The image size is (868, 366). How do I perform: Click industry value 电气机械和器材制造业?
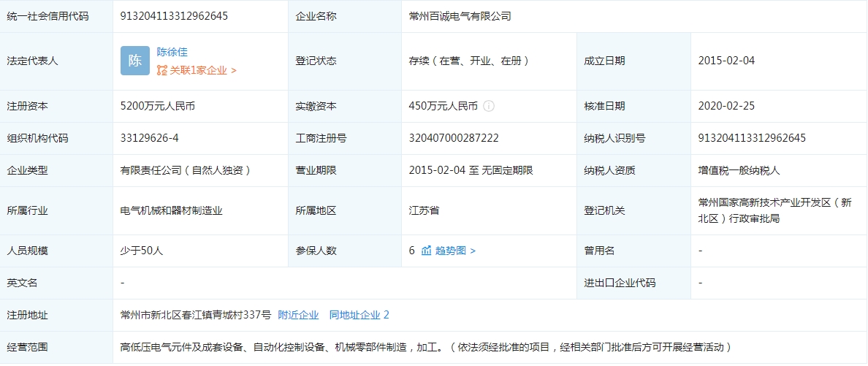pyautogui.click(x=172, y=210)
